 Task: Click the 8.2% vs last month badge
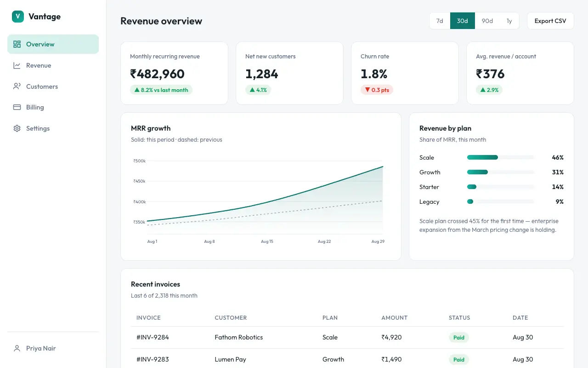[x=161, y=90]
